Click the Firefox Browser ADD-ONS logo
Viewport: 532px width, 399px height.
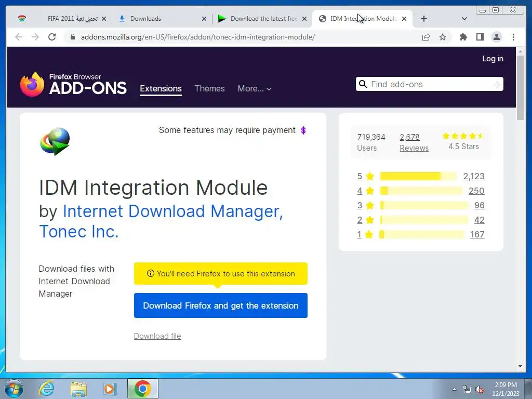[x=73, y=84]
